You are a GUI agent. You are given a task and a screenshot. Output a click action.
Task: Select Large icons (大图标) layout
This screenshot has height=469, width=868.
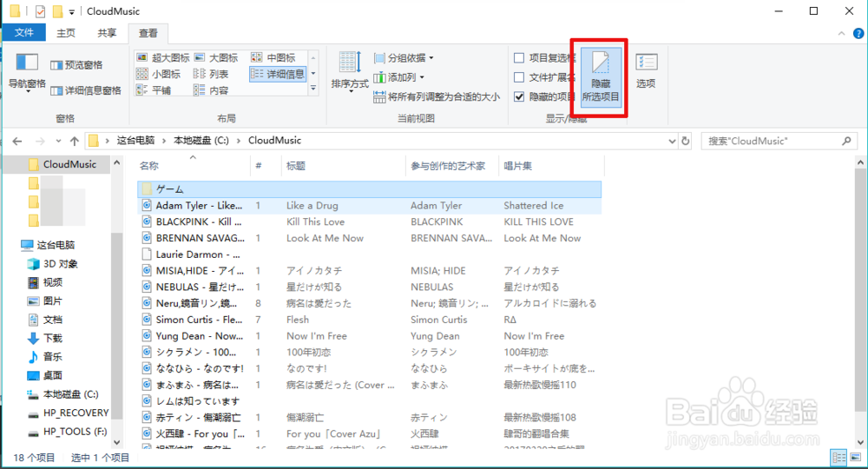[216, 57]
